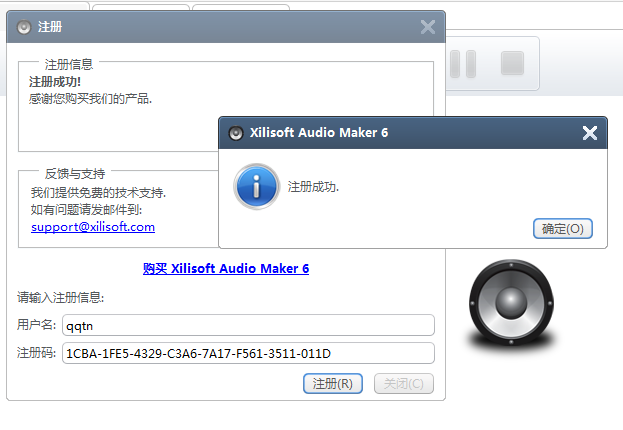Click the pause button in the background toolbar
This screenshot has width=623, height=430.
click(x=463, y=64)
